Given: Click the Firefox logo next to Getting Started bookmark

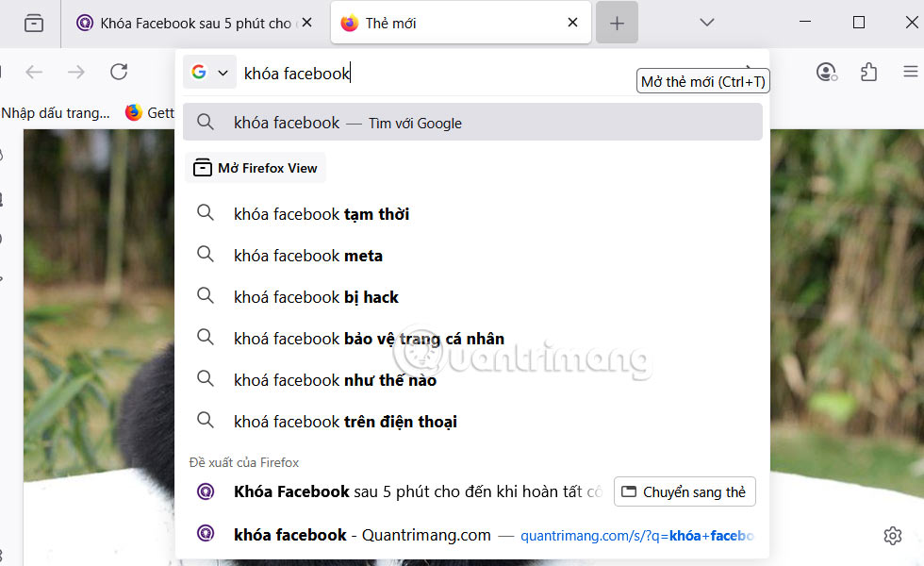Looking at the screenshot, I should coord(131,112).
